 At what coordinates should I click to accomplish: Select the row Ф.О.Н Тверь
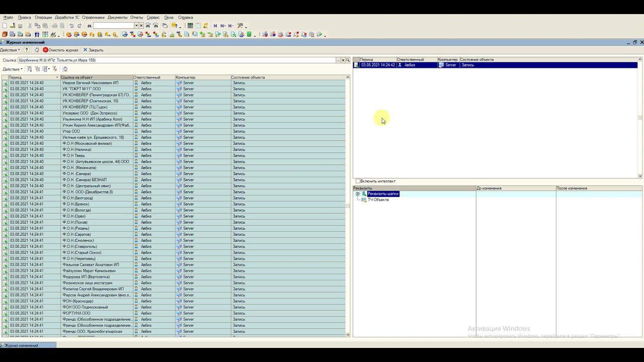pos(174,155)
